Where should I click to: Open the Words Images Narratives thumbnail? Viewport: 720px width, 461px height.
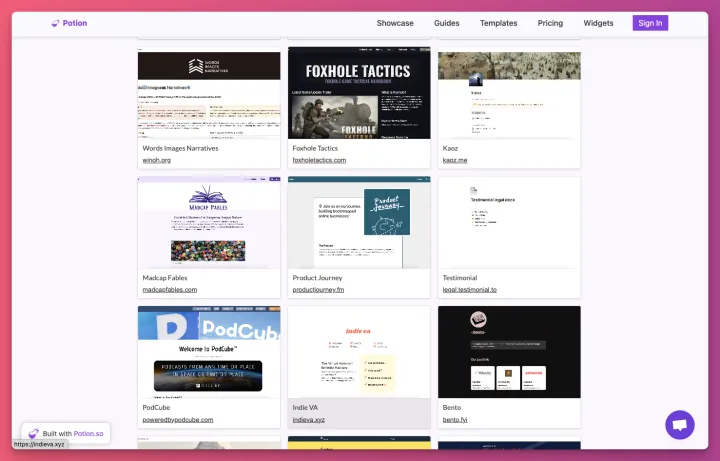coord(209,93)
